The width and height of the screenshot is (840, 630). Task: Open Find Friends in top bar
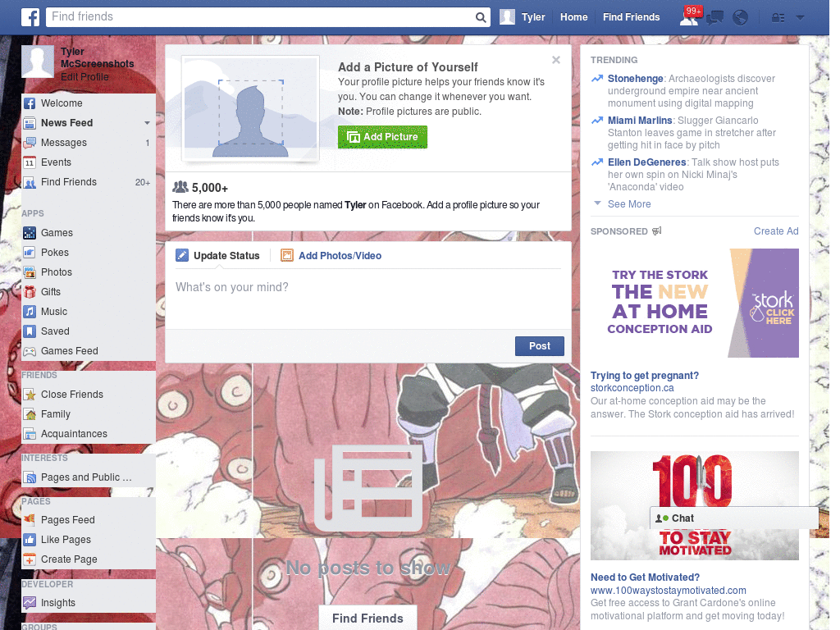(631, 17)
